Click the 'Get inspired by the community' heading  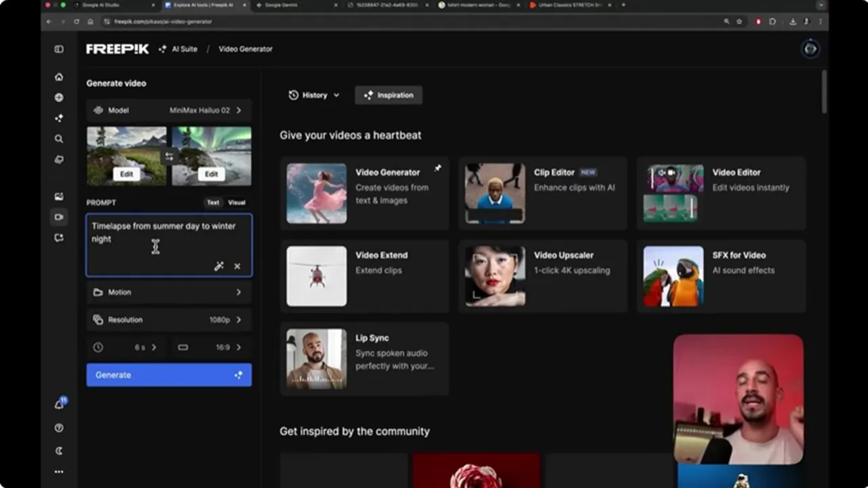tap(355, 431)
